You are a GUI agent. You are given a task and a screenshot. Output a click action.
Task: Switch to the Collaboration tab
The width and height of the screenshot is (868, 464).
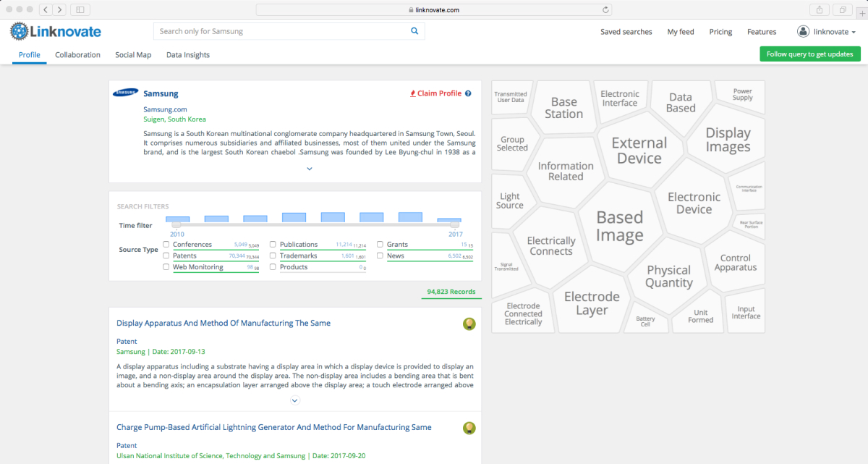[x=77, y=55]
